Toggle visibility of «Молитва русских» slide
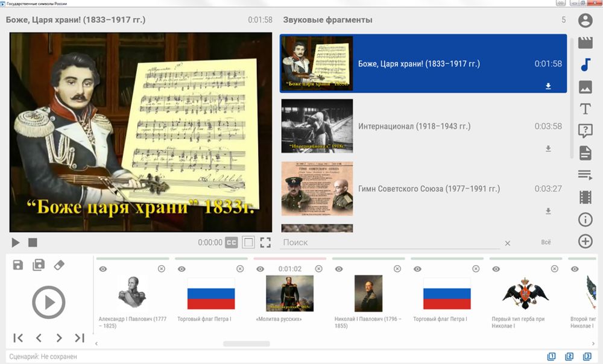The width and height of the screenshot is (603, 364). 260,269
